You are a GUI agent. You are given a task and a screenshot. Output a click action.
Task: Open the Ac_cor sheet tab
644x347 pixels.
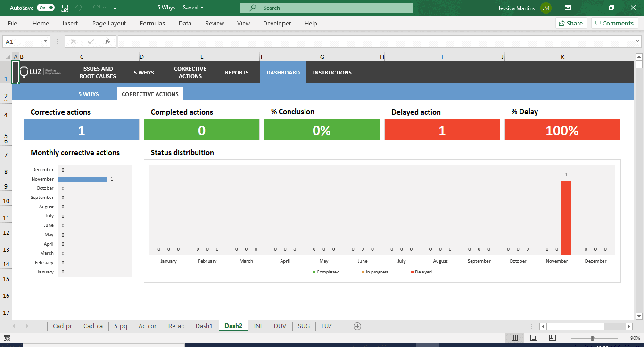pyautogui.click(x=148, y=326)
